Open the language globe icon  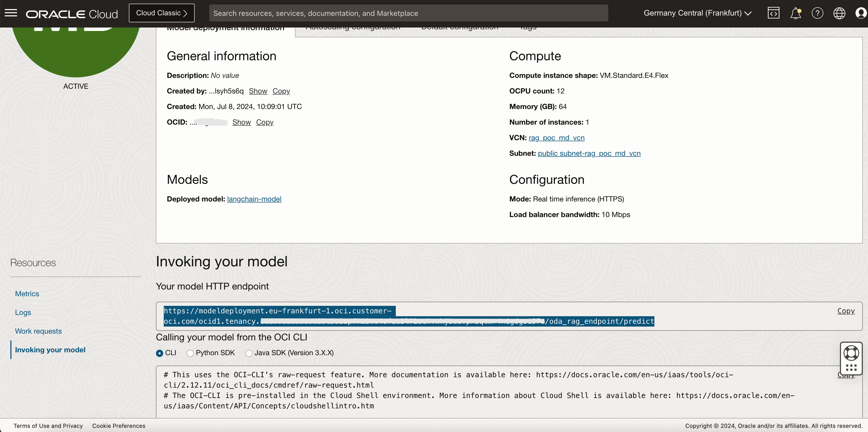tap(839, 13)
